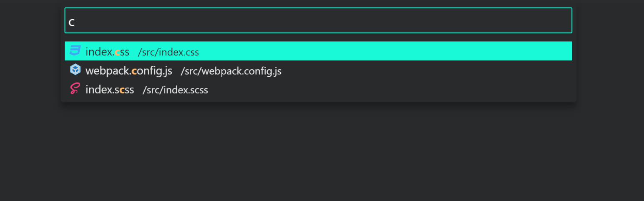This screenshot has height=201, width=644.
Task: Click the /src/webpack.config.js path text
Action: pyautogui.click(x=231, y=71)
